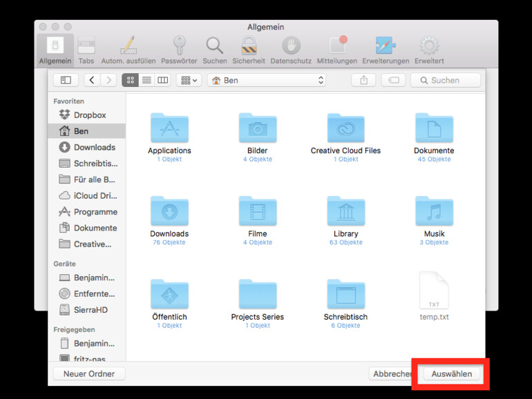Switch to column view

pos(163,80)
